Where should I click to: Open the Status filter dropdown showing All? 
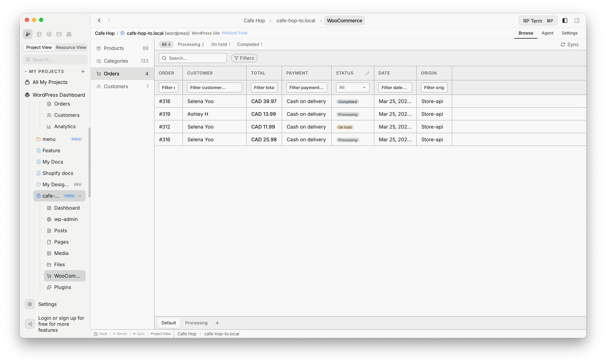click(352, 87)
